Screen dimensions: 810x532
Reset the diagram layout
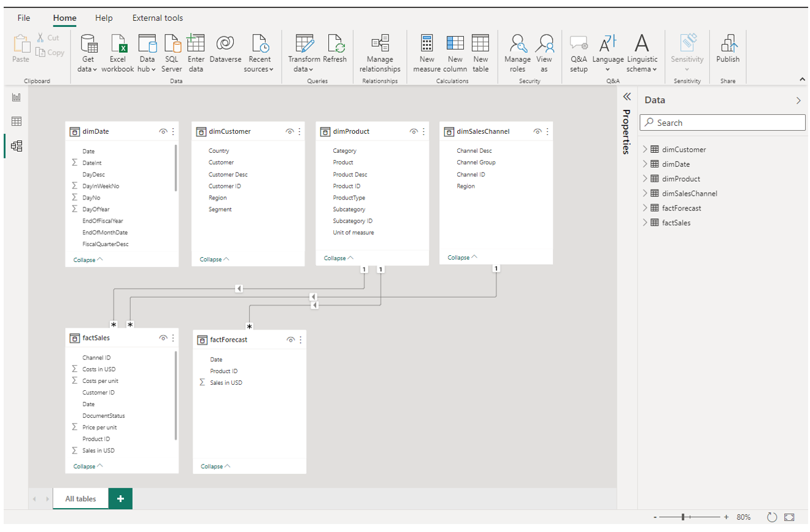click(x=772, y=517)
